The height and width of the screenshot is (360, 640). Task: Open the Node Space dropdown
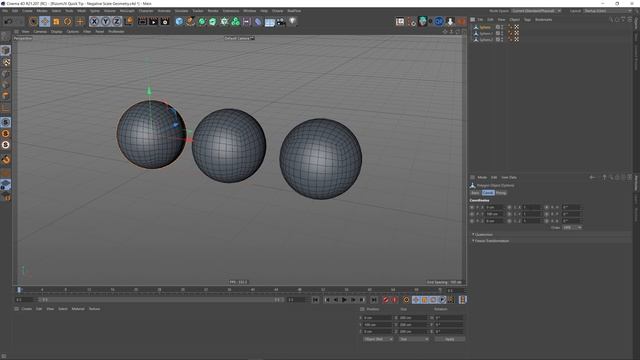[x=536, y=11]
